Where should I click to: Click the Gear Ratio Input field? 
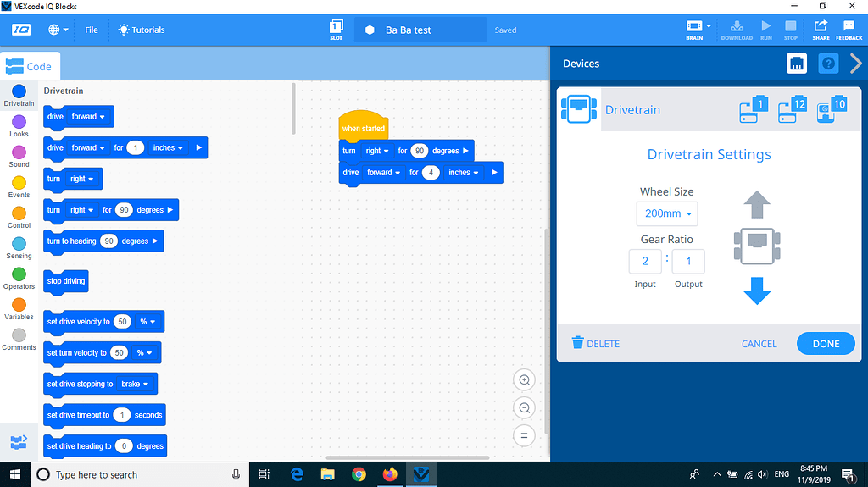pos(645,262)
